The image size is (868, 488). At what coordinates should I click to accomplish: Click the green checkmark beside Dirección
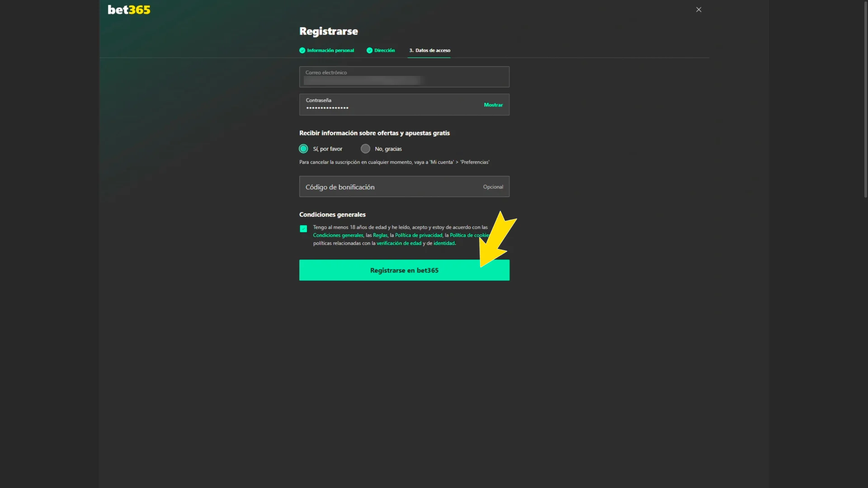tap(370, 50)
